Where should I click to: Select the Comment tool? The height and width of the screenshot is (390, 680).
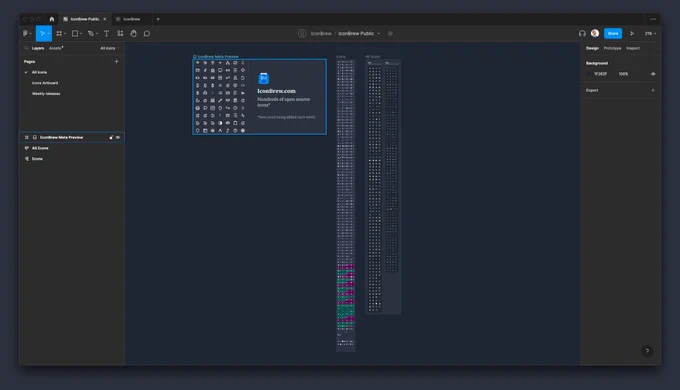pyautogui.click(x=147, y=33)
